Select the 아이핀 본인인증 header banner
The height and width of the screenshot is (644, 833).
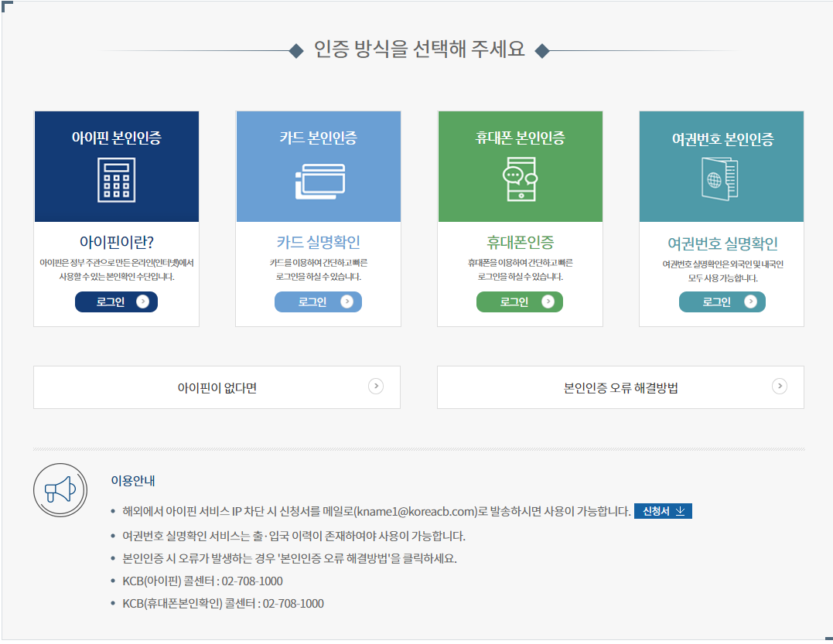point(117,166)
